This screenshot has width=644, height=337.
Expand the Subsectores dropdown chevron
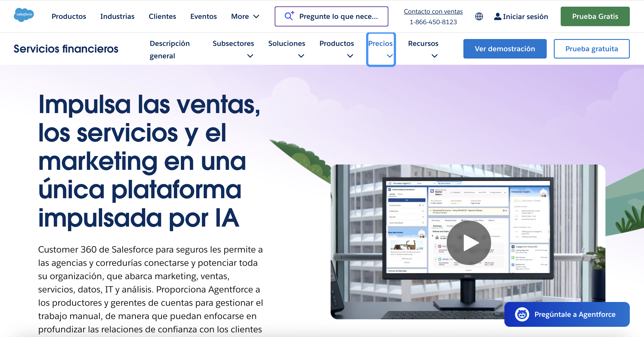[x=250, y=56]
